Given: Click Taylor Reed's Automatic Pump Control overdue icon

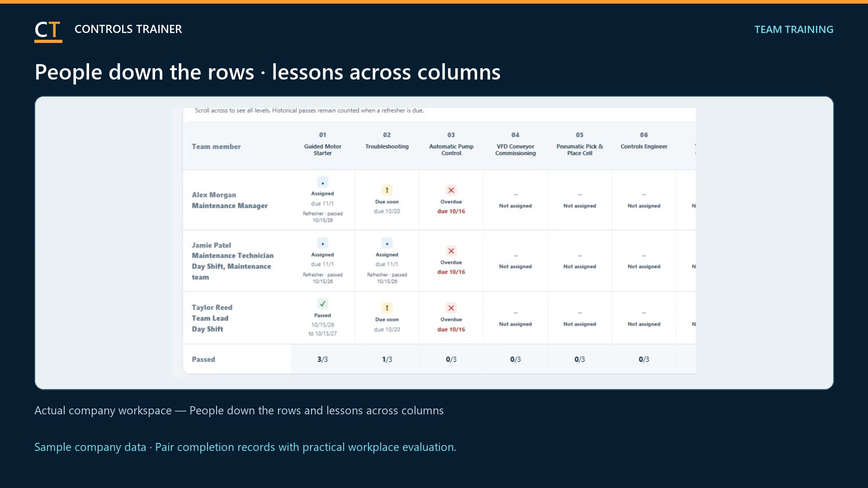Looking at the screenshot, I should [451, 308].
